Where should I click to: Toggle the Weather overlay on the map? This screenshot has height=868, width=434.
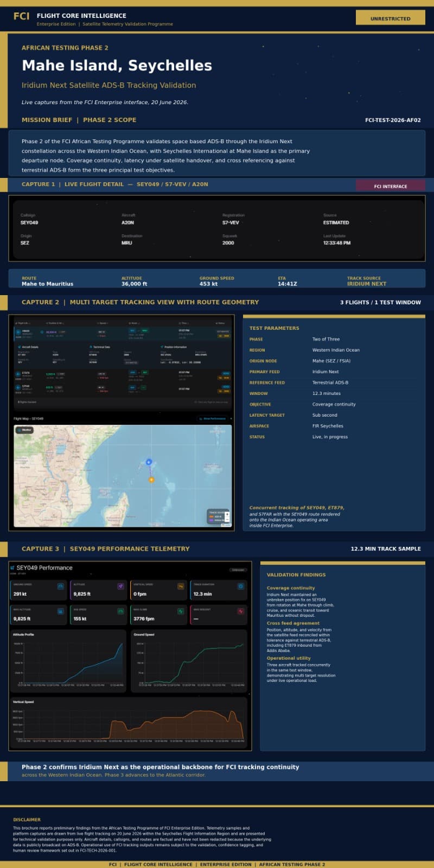pyautogui.click(x=24, y=430)
